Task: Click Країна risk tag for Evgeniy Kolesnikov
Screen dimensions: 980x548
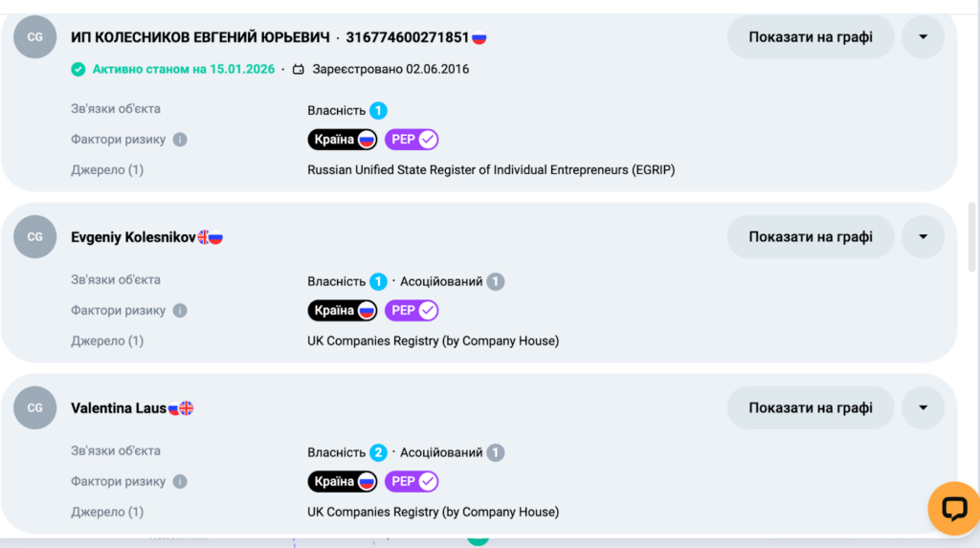Action: tap(343, 311)
